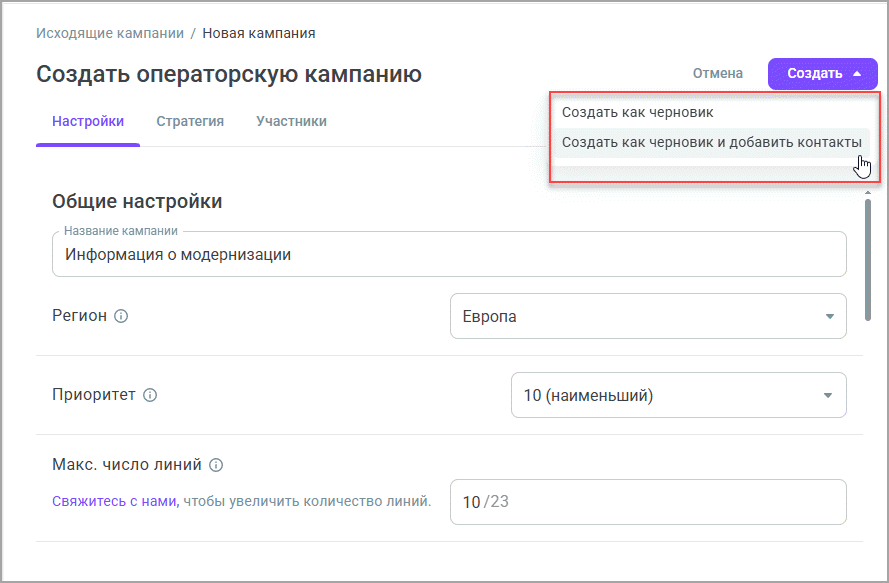Screen dimensions: 889x583
Task: Focus the max lines field showing 10/23
Action: (x=648, y=502)
